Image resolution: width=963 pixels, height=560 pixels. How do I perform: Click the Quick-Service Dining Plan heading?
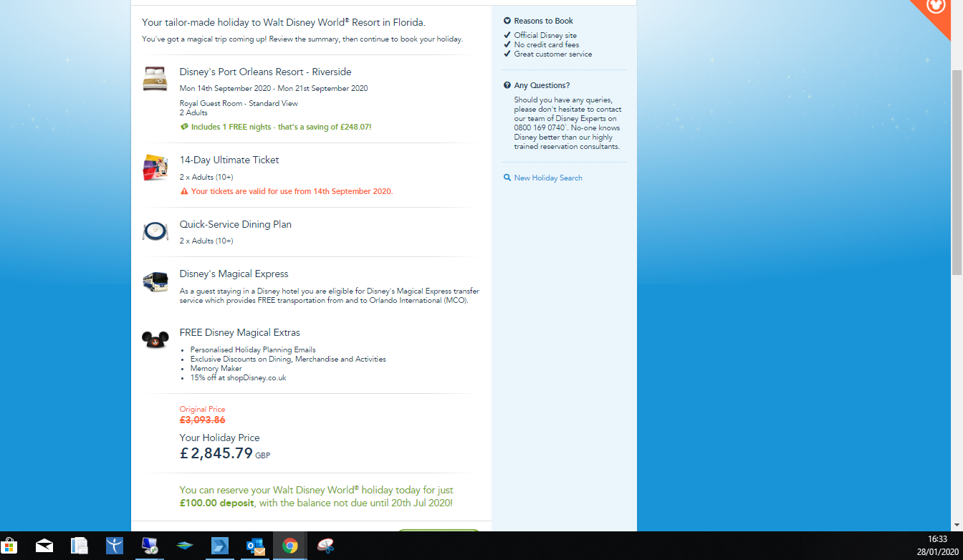(236, 224)
